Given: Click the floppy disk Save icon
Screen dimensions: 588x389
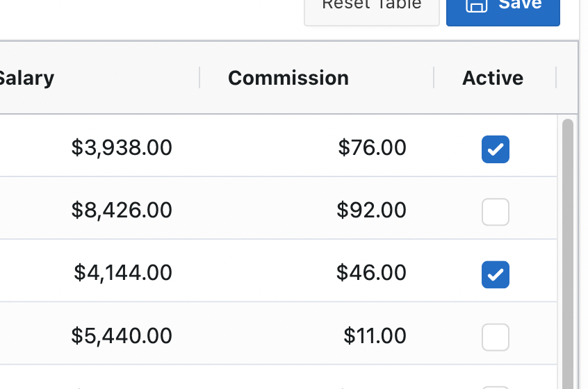Looking at the screenshot, I should [475, 5].
